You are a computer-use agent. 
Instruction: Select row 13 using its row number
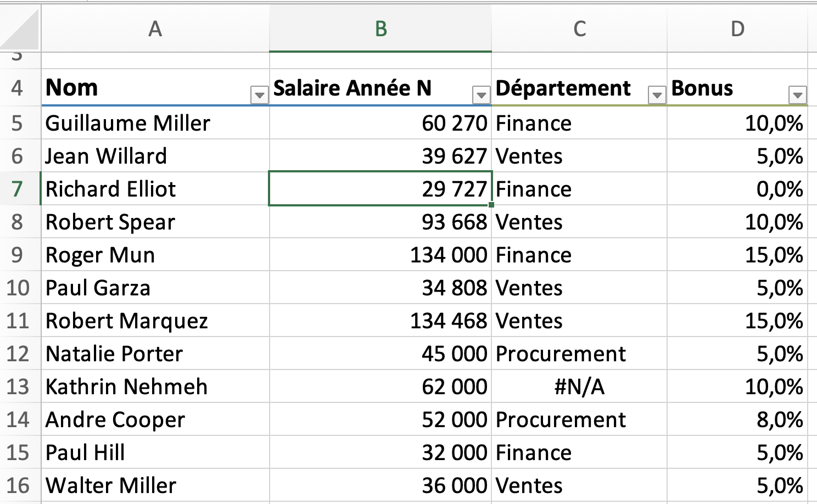click(x=18, y=387)
